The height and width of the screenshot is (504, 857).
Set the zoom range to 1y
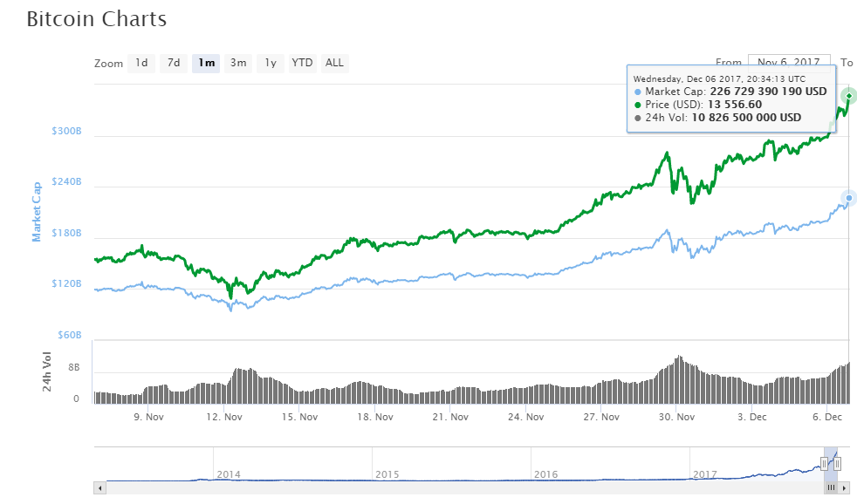click(x=271, y=63)
